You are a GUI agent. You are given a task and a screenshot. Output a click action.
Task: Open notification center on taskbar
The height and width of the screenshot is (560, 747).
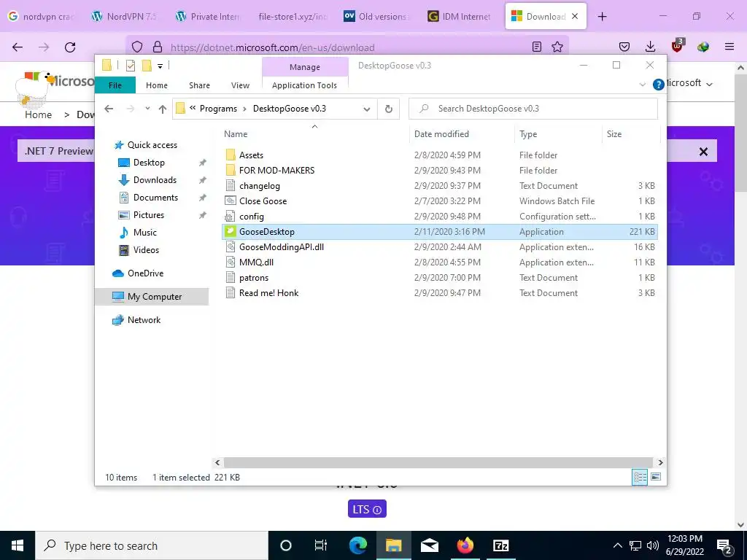pos(724,546)
